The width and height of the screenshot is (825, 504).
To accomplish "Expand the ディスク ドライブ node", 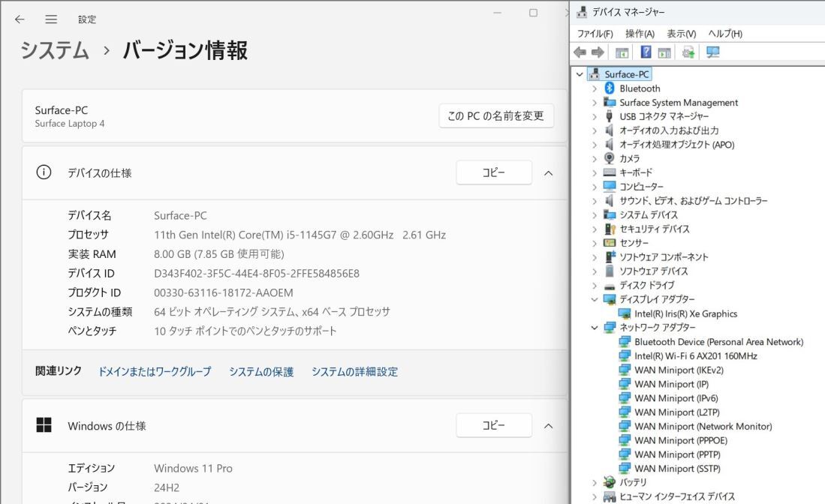I will pyautogui.click(x=595, y=285).
